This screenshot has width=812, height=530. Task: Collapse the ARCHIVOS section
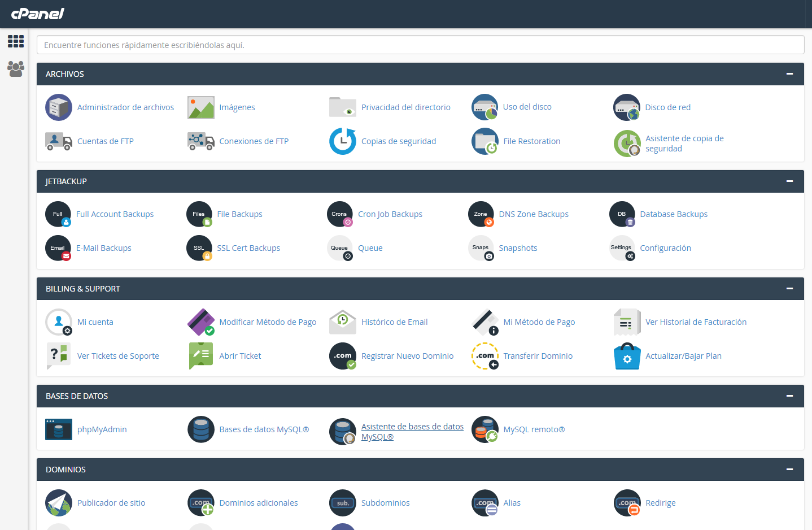[x=789, y=74]
